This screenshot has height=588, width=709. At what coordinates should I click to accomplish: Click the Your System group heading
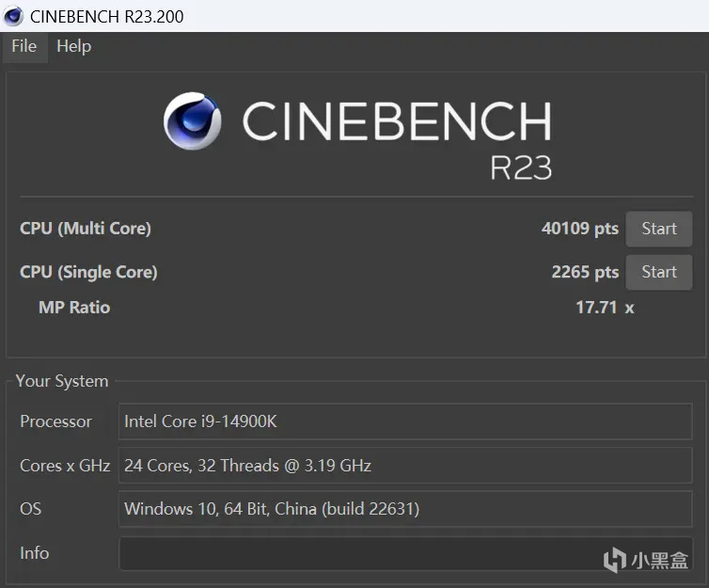click(62, 381)
